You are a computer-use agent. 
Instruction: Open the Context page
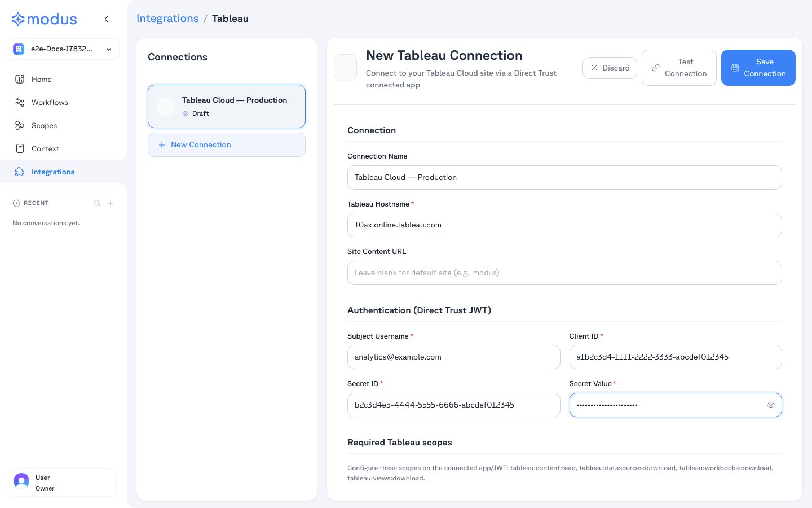pos(63,148)
